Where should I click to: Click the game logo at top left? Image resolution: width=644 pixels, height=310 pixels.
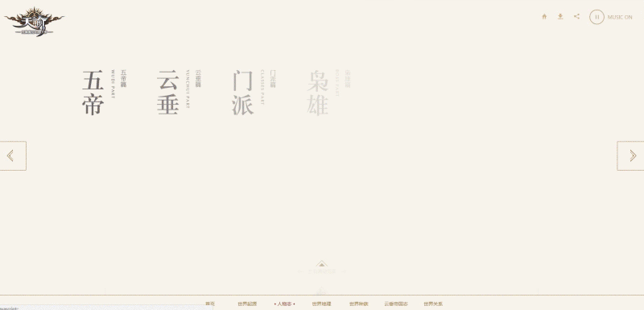[x=35, y=22]
